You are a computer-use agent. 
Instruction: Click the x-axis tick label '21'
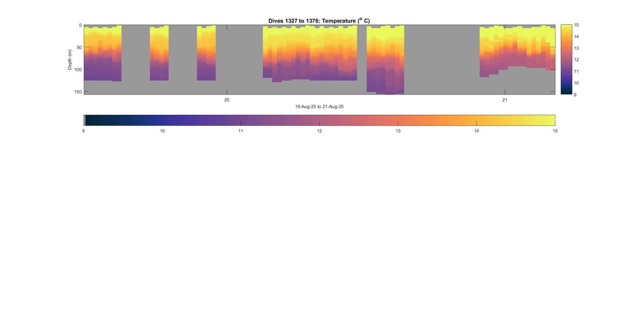click(504, 100)
